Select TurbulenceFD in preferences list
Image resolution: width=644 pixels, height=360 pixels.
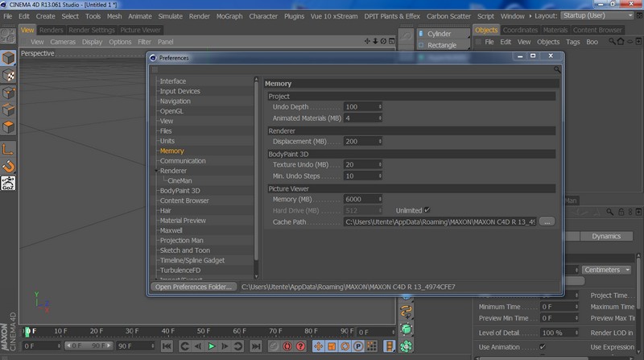click(180, 271)
